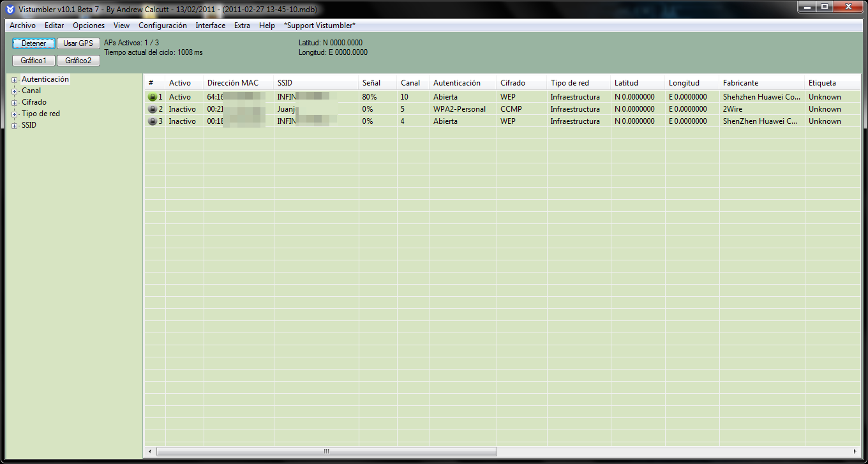
Task: Open the Archivo menu
Action: [x=22, y=26]
